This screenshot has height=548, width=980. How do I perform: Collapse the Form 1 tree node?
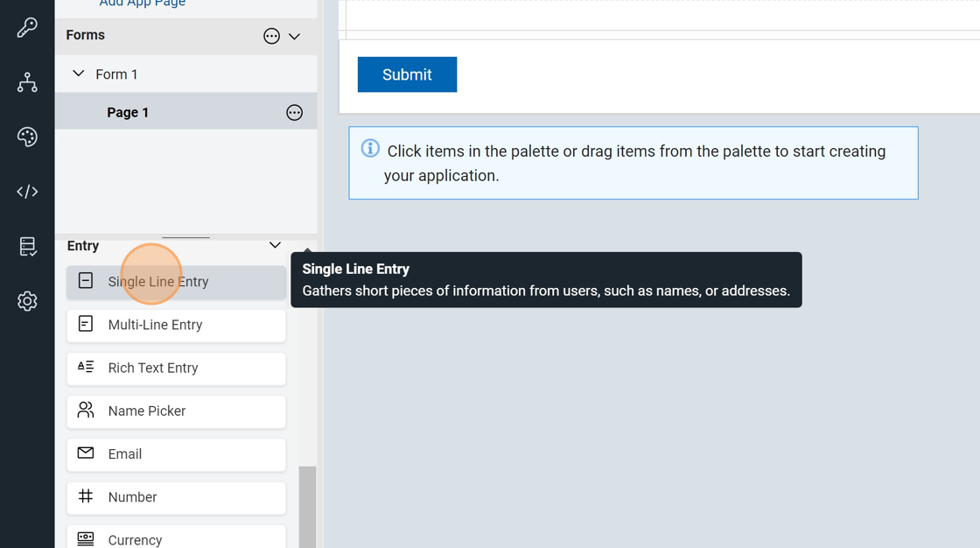(x=79, y=74)
